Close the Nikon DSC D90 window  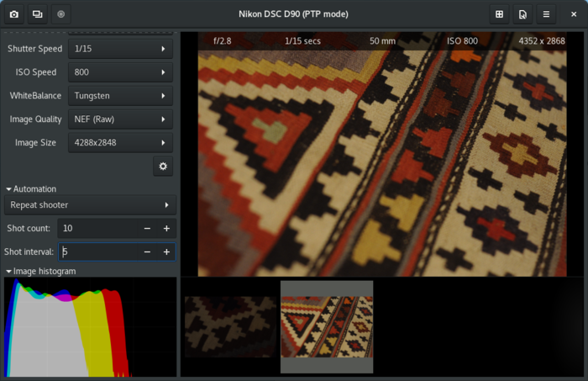click(574, 14)
